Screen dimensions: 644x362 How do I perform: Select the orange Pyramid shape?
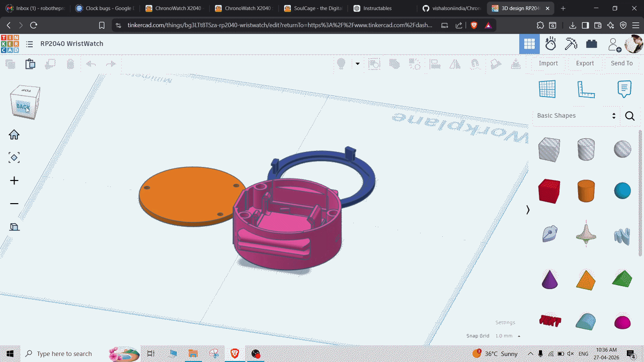586,280
